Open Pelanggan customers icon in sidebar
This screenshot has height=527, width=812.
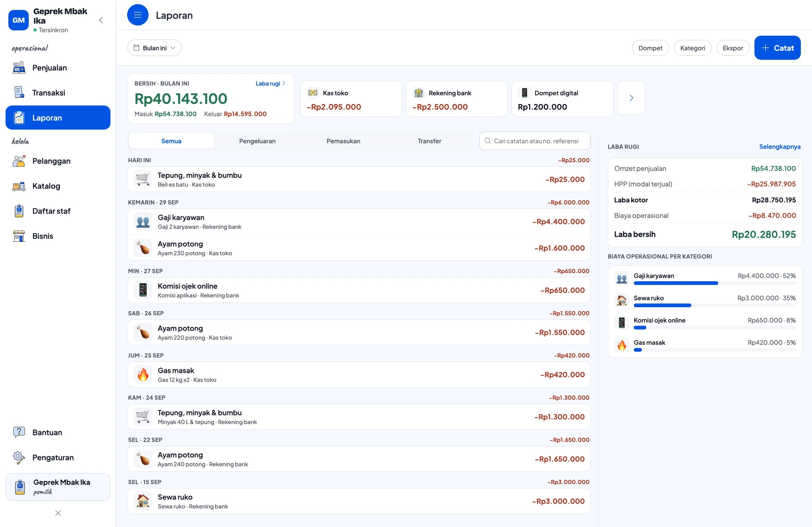(x=19, y=161)
